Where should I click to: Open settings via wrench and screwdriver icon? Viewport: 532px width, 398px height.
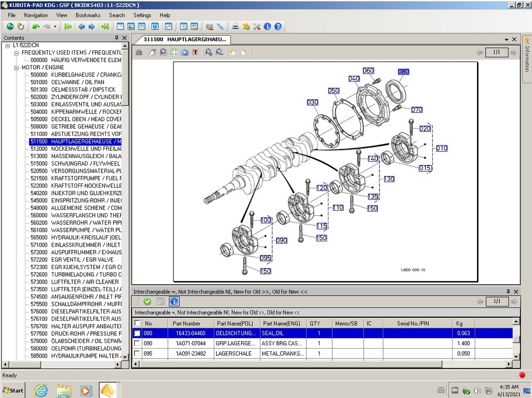pos(257,26)
